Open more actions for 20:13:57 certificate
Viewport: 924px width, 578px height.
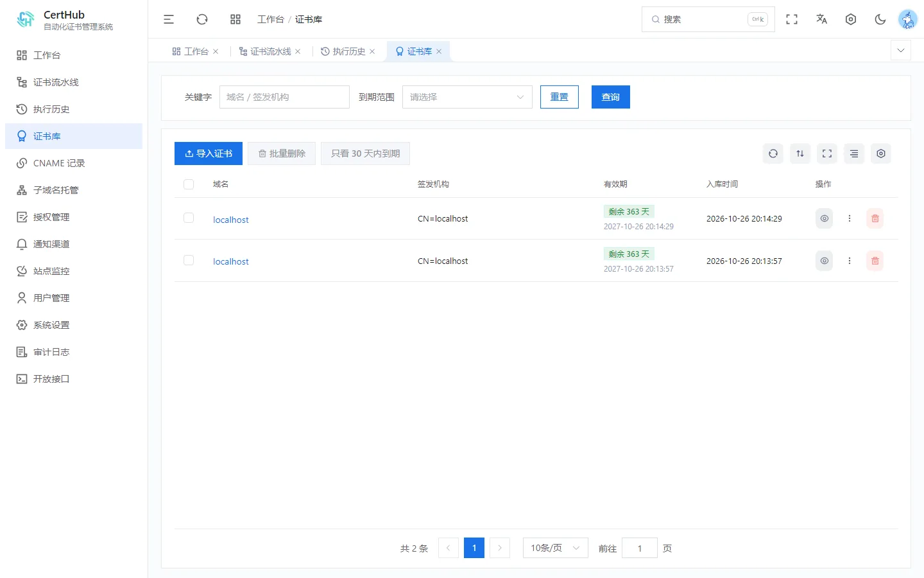[850, 261]
